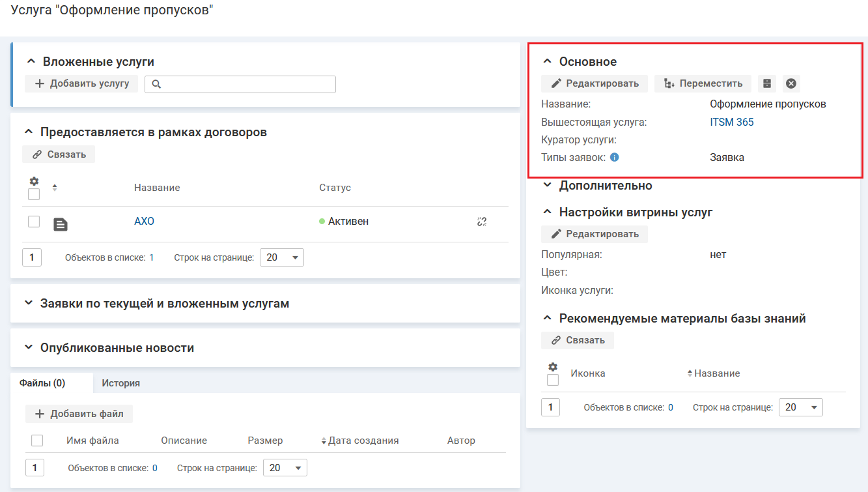Switch to the История tab
This screenshot has width=868, height=492.
pyautogui.click(x=120, y=383)
